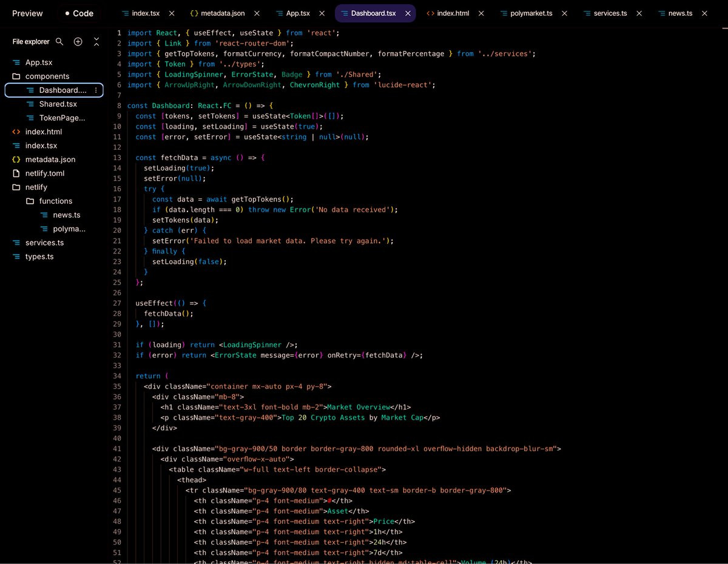Place cursor on line 13 fetchData declaration
Screen dimensions: 728x564
(179, 158)
